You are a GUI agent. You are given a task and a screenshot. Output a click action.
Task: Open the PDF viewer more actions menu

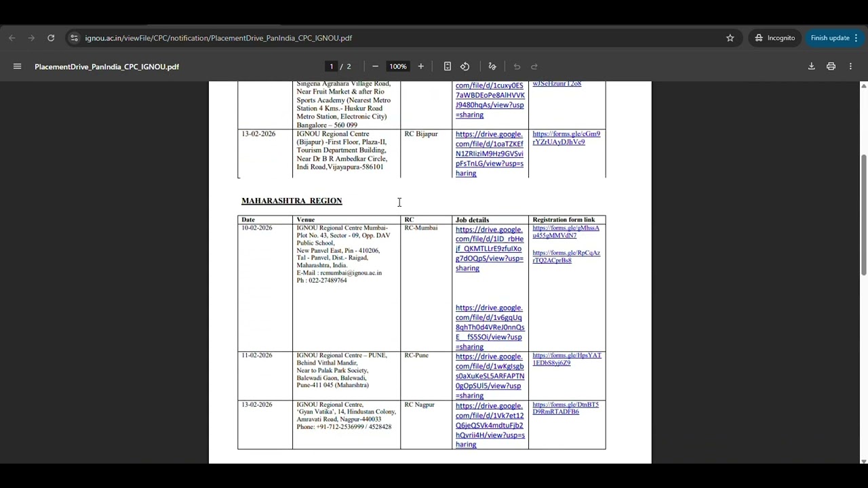850,66
